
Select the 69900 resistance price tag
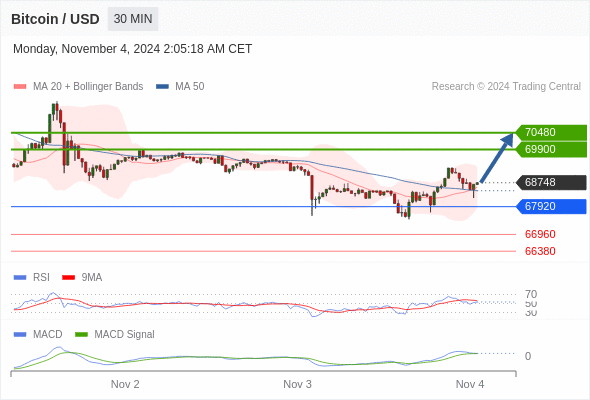[x=551, y=149]
